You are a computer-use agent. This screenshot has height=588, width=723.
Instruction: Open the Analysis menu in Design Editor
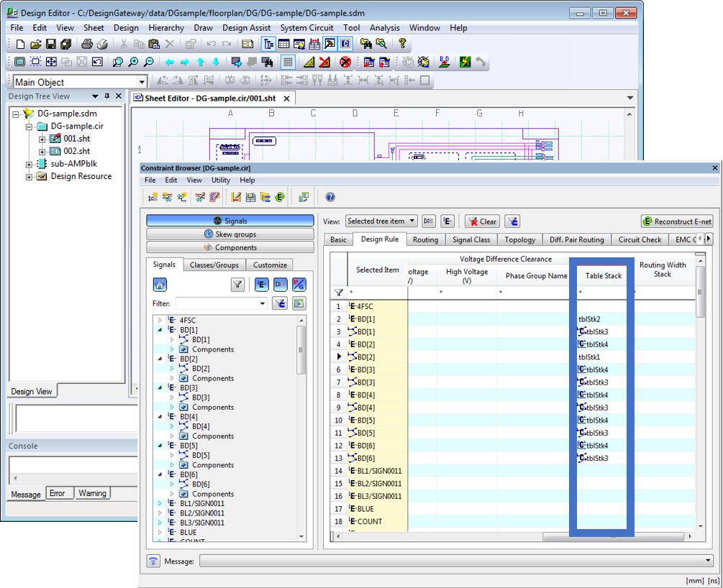[x=385, y=28]
